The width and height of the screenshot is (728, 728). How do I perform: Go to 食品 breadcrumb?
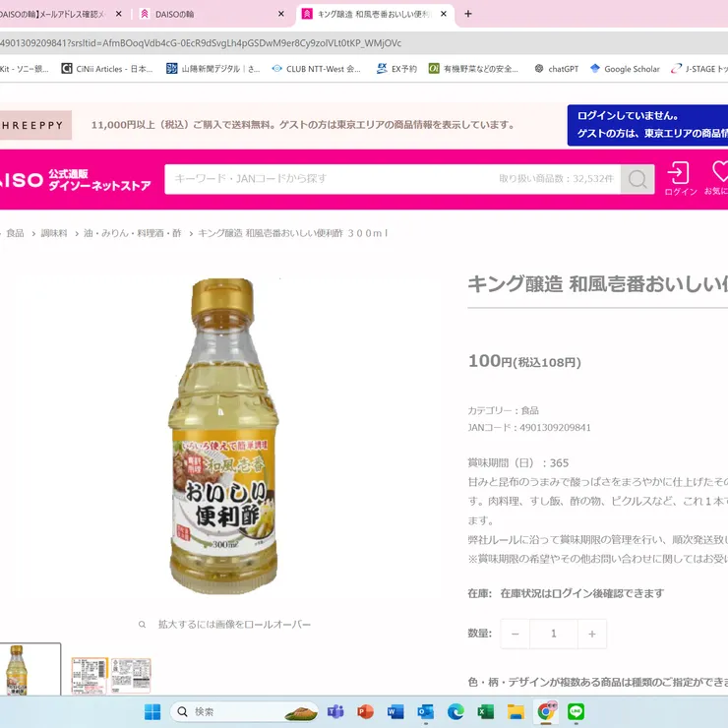15,233
